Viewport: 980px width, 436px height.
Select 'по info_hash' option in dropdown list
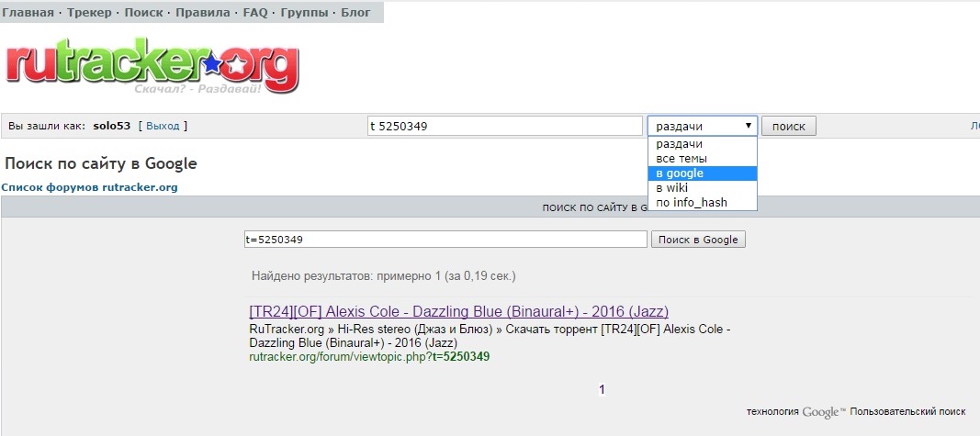[x=703, y=202]
